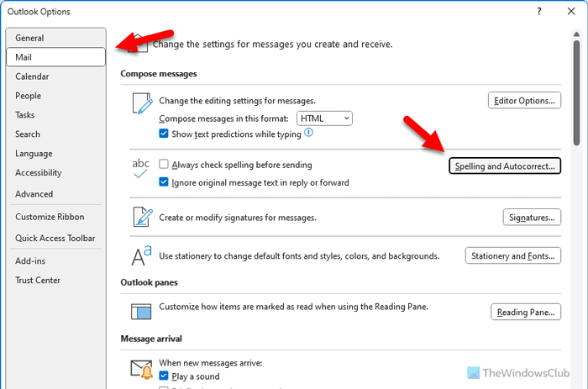Click the text predictions info icon

(308, 133)
